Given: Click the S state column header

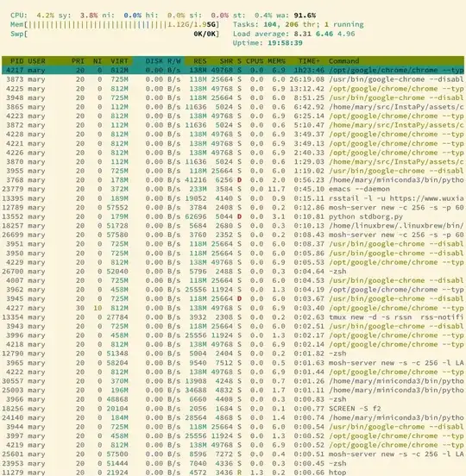Looking at the screenshot, I should [x=239, y=61].
